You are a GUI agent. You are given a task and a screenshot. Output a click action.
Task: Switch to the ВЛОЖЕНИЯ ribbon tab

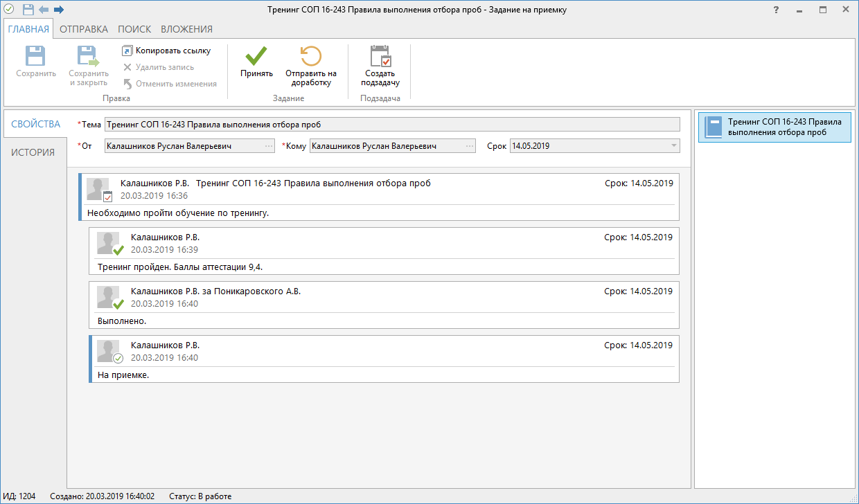[186, 29]
